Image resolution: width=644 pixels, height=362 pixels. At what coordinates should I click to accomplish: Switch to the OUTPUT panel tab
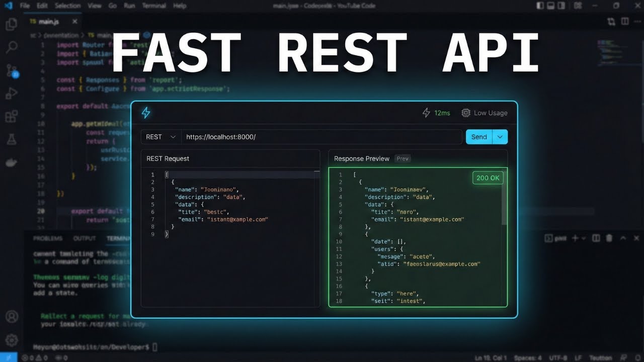click(x=85, y=238)
